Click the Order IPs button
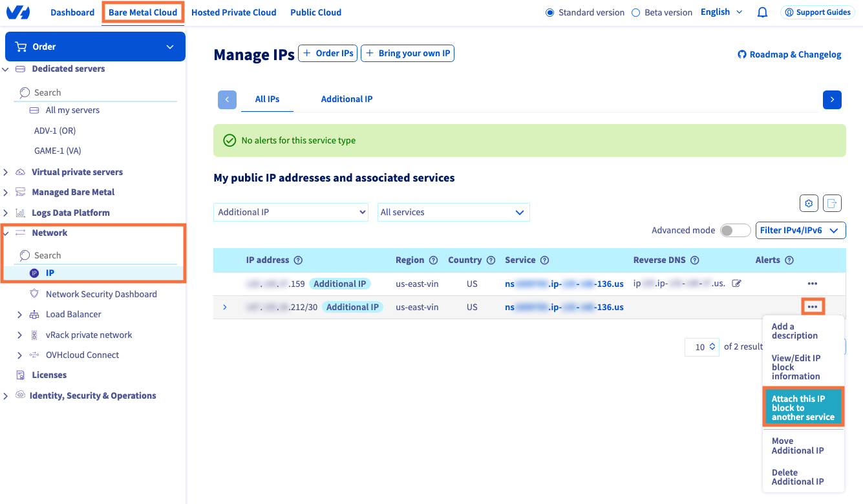Screen dimensions: 863x504 pos(328,54)
